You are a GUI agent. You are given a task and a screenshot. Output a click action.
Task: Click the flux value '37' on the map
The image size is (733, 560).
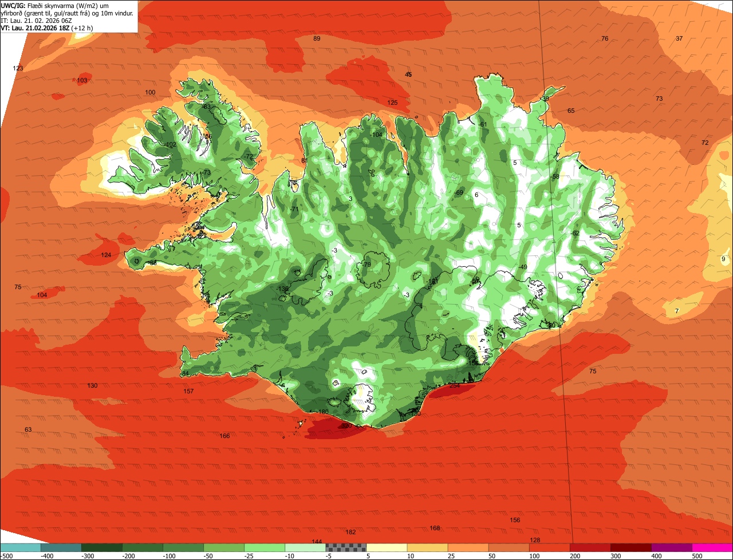pyautogui.click(x=679, y=38)
